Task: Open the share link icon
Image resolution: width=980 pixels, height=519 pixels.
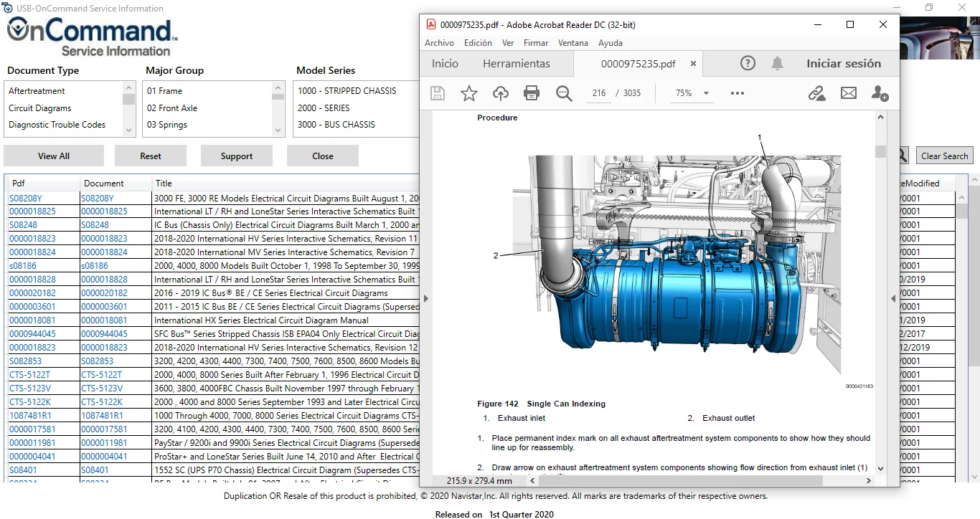Action: pyautogui.click(x=816, y=93)
